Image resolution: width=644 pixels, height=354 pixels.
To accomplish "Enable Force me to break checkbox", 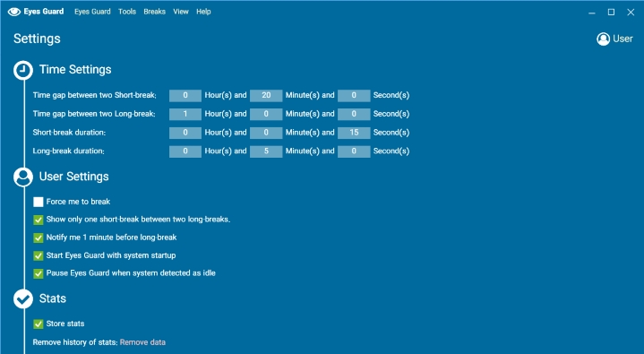I will point(39,202).
